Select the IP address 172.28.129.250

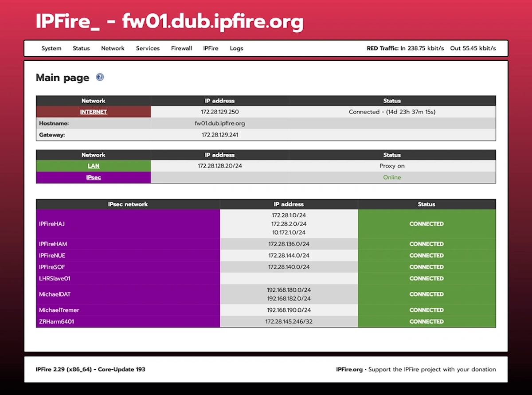(x=220, y=112)
